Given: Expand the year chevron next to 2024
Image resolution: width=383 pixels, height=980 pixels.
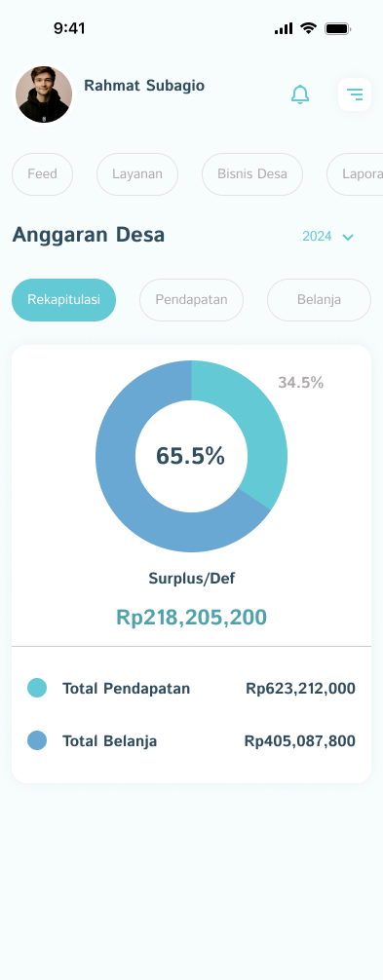Looking at the screenshot, I should tap(348, 237).
